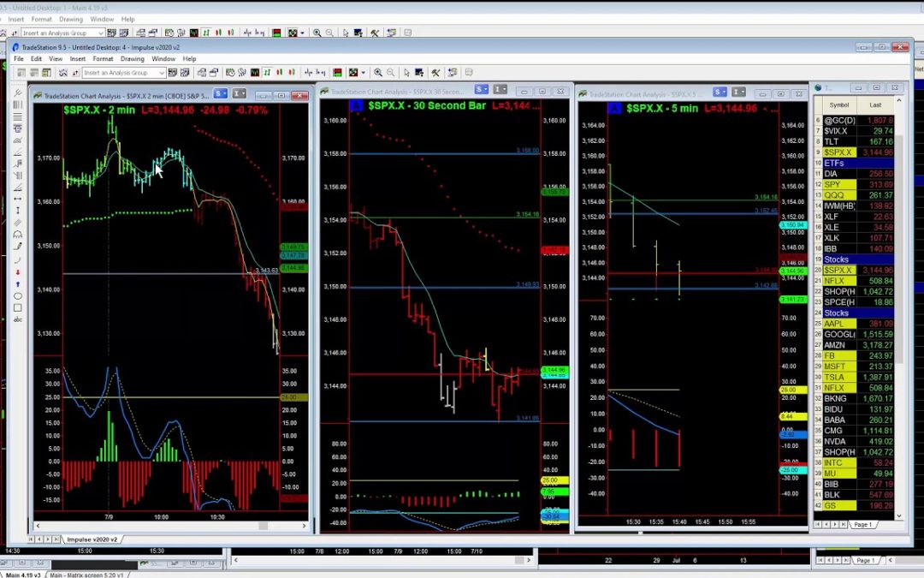Open the S symbol dropdown on 5 min chart
Viewport: 924px width, 578px height.
coord(720,92)
